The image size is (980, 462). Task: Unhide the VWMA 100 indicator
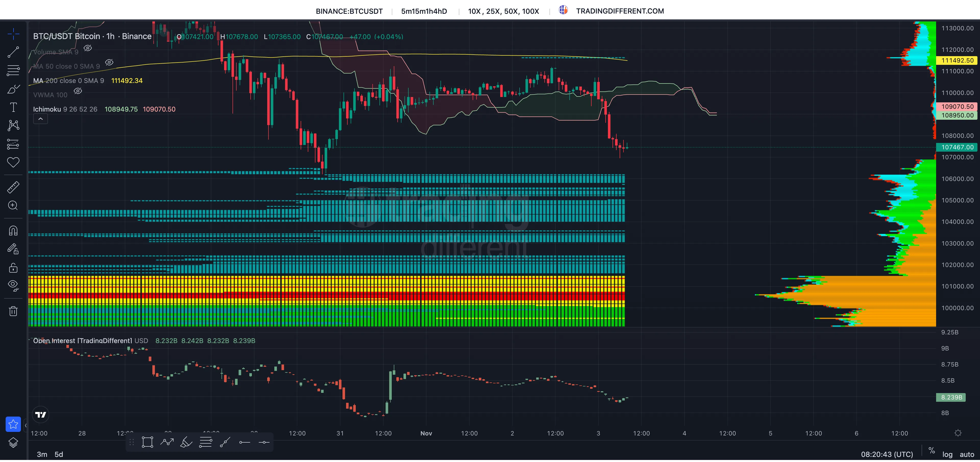point(78,91)
